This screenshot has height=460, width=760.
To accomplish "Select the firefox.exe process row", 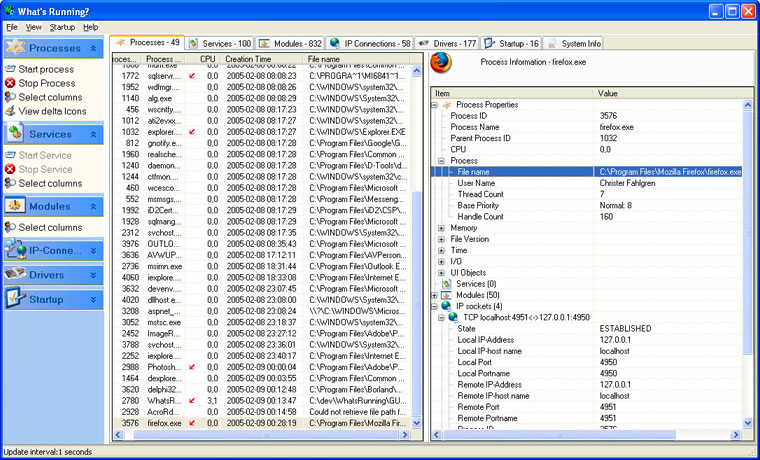I will click(x=262, y=423).
